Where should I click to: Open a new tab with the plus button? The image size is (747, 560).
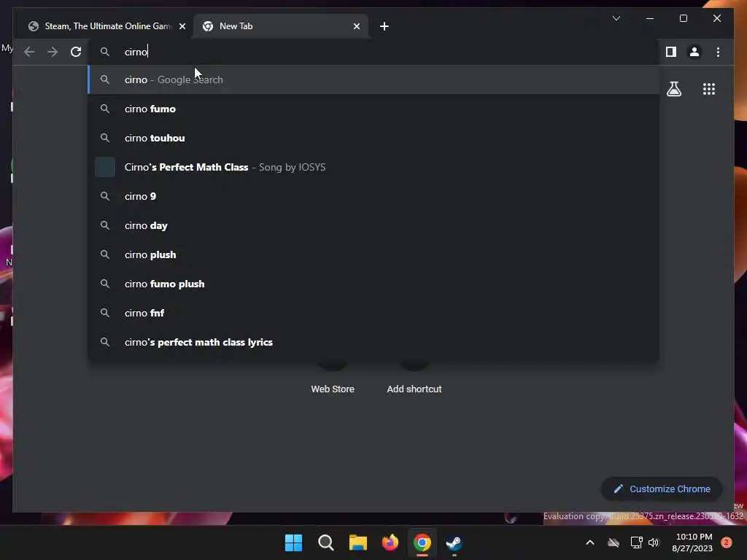pos(384,26)
